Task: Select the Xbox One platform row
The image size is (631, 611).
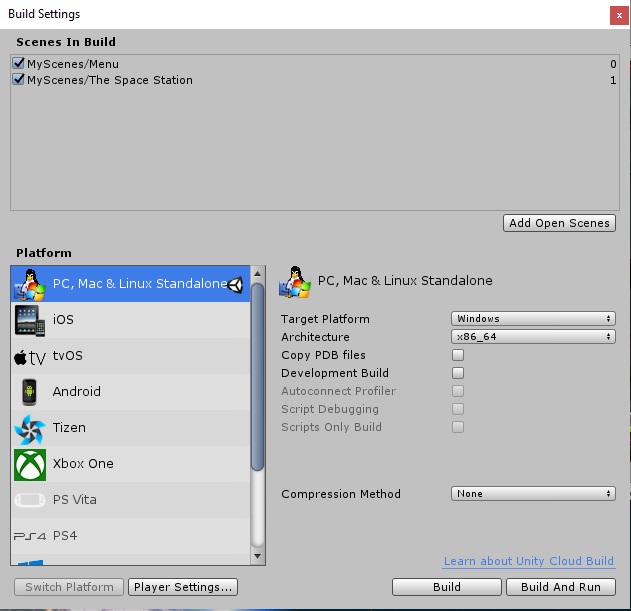Action: click(x=130, y=464)
